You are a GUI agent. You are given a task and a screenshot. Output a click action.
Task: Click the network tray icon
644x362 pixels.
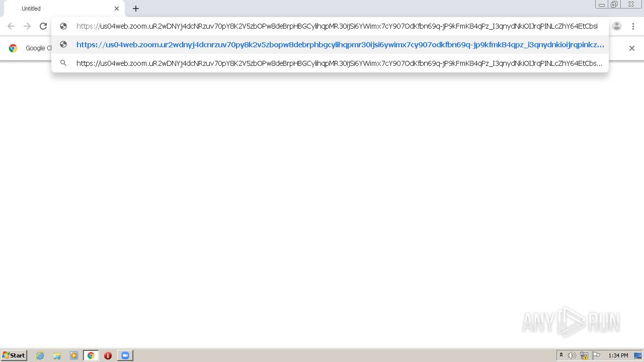[x=584, y=355]
